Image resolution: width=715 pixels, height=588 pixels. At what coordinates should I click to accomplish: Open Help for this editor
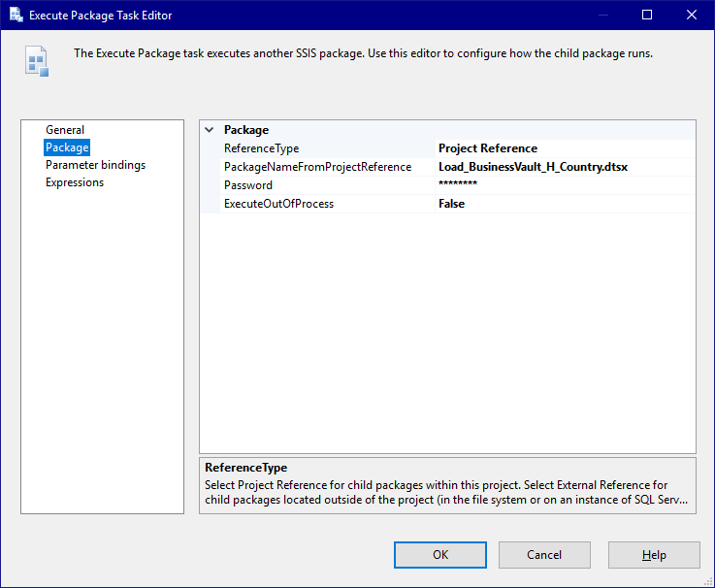(654, 555)
